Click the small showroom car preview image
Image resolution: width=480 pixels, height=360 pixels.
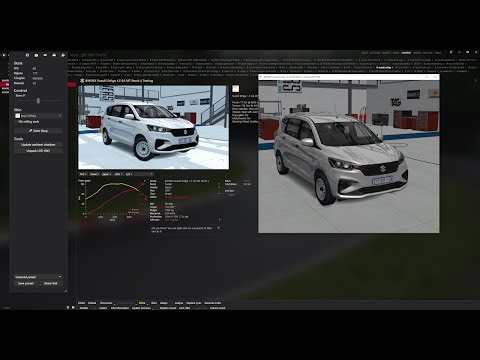pyautogui.click(x=153, y=127)
